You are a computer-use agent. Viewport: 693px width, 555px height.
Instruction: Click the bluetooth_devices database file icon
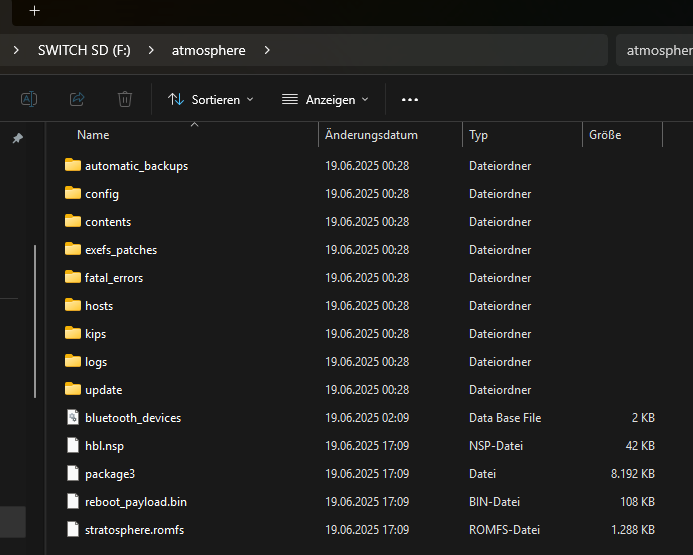click(72, 418)
